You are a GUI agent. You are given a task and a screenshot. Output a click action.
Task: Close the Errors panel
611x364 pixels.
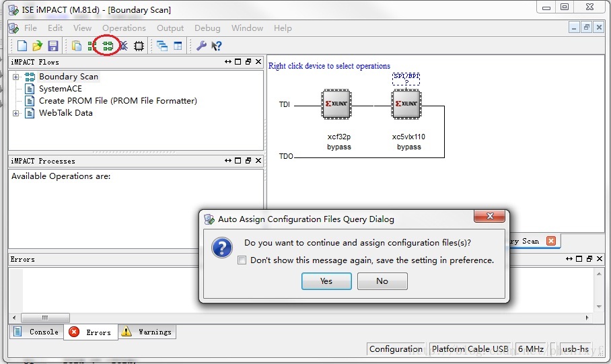tap(600, 259)
